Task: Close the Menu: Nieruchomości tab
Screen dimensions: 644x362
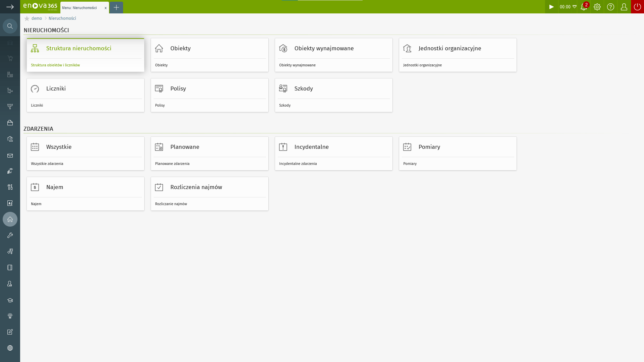Action: coord(105,8)
